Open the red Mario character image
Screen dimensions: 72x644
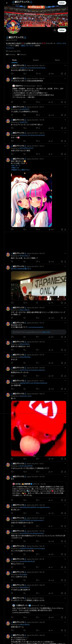click(39, 428)
